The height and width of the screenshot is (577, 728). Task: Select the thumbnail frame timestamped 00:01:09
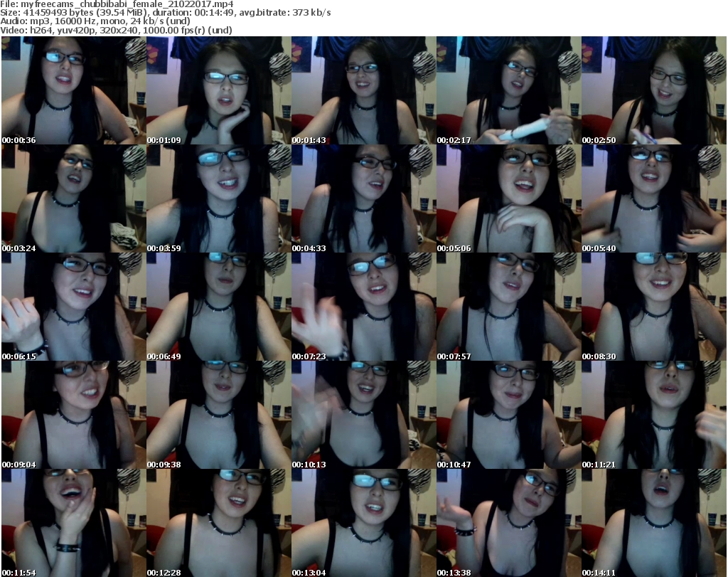point(219,90)
